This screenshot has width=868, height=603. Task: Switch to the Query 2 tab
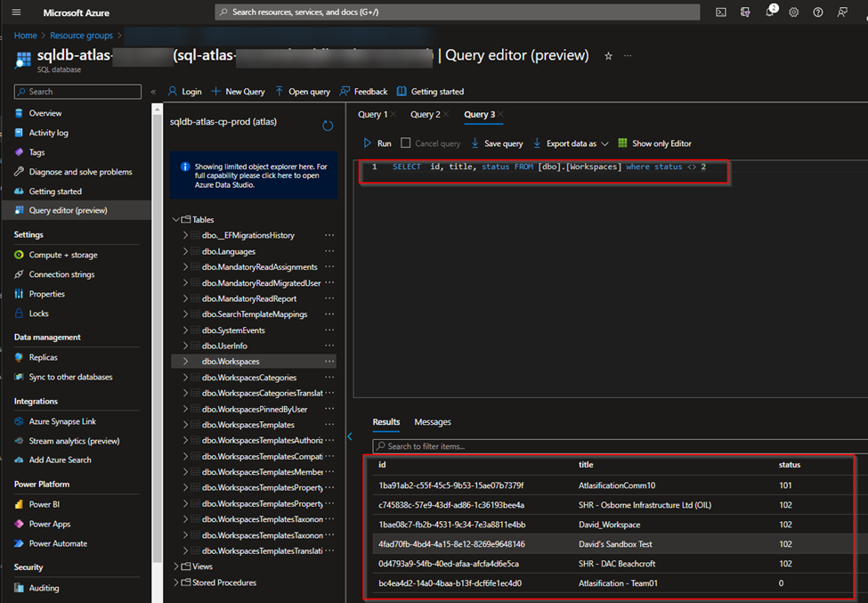click(425, 114)
